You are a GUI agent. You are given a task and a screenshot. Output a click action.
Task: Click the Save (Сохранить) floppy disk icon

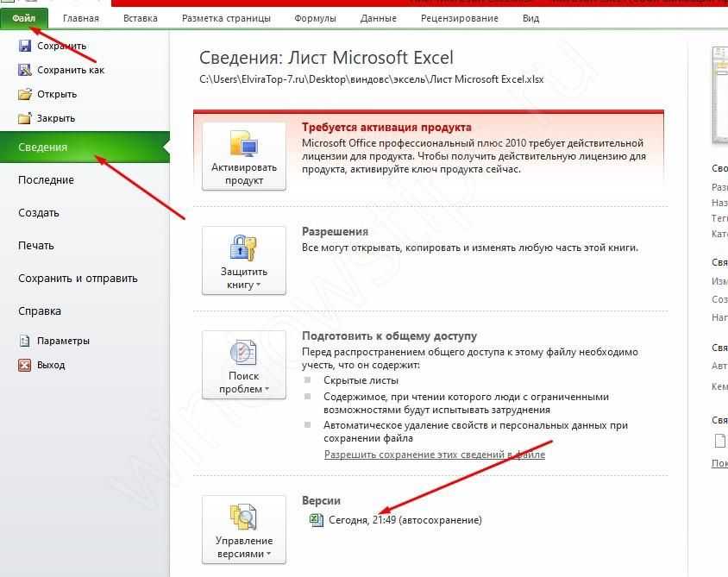click(x=25, y=46)
